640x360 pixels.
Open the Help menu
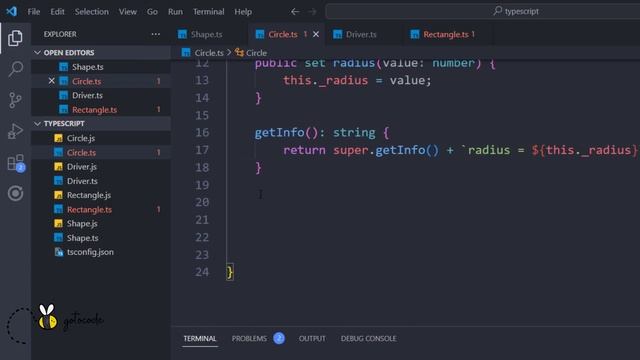click(x=243, y=11)
